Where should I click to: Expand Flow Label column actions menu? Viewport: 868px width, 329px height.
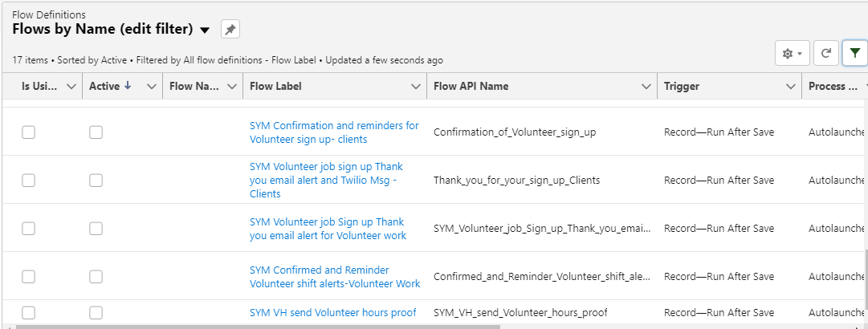(416, 87)
